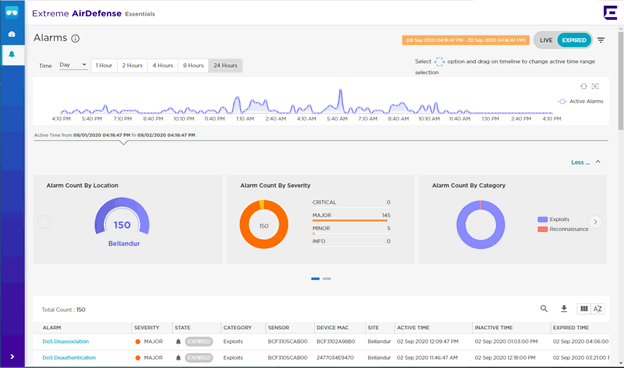The height and width of the screenshot is (368, 624).
Task: Select the MINOR severity row
Action: tap(351, 230)
